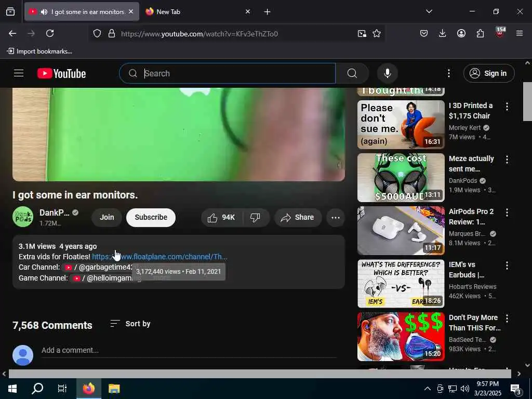532x399 pixels.
Task: Click into the YouTube search field
Action: 228,73
